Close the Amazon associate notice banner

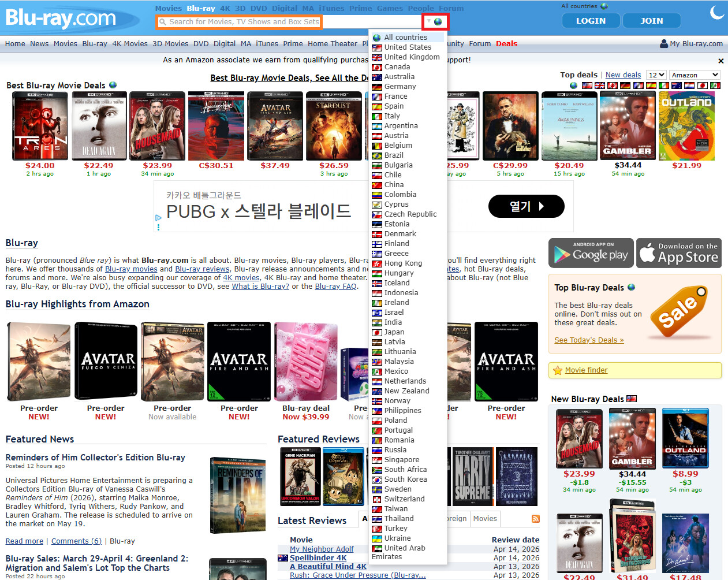[x=720, y=61]
